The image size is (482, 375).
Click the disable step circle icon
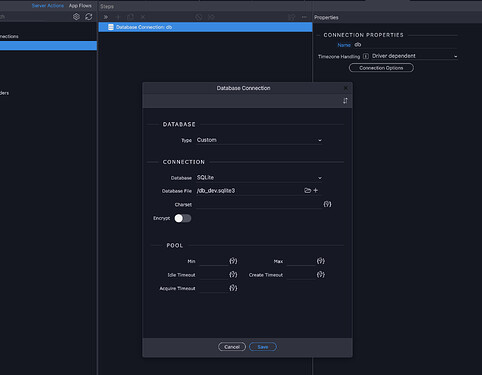(x=199, y=17)
